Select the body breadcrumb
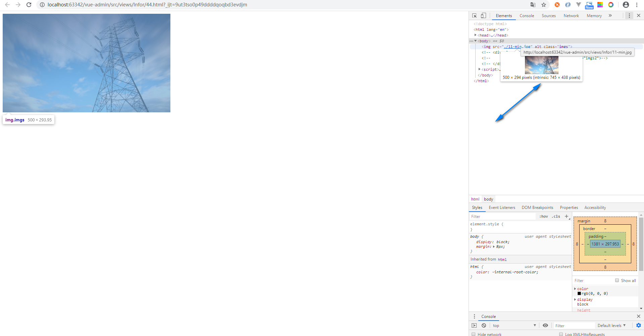Viewport: 644px width, 336px height. [488, 199]
